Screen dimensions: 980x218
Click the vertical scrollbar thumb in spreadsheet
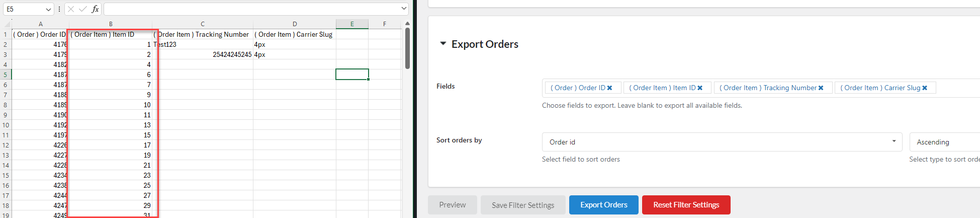click(x=407, y=48)
